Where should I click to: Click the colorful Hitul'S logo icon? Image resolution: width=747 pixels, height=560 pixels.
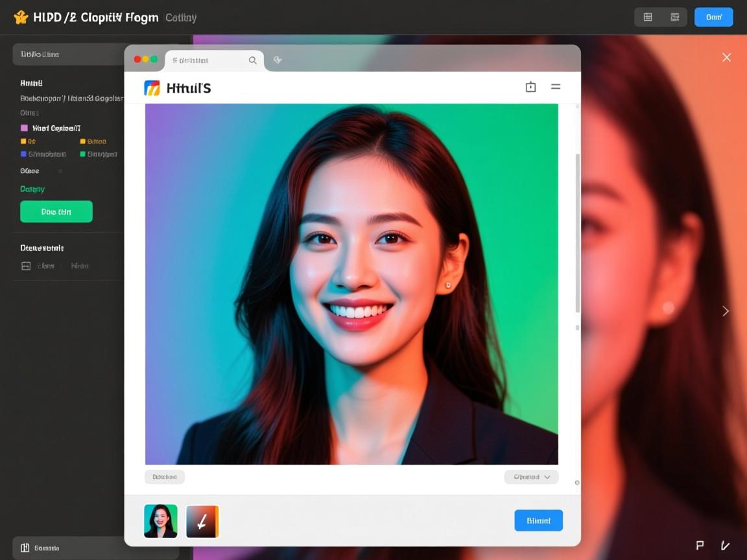152,88
